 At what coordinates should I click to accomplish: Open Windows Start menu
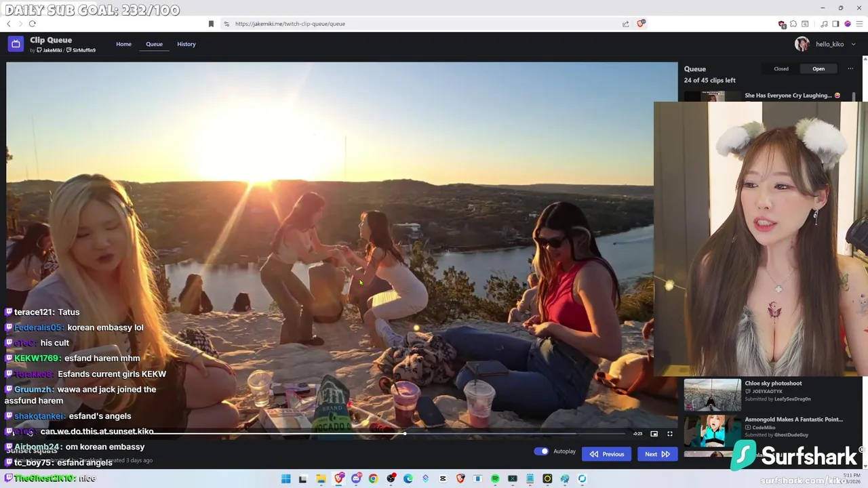[x=285, y=479]
